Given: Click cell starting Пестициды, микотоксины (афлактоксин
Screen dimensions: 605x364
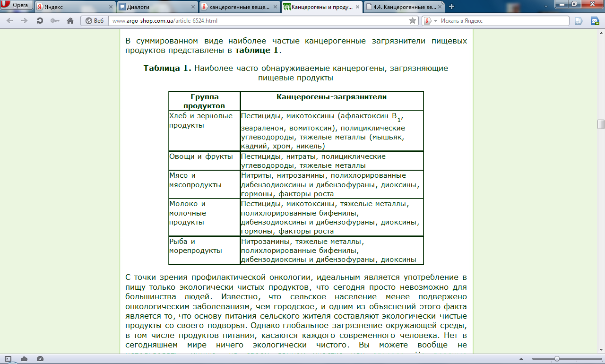Looking at the screenshot, I should coord(332,131).
